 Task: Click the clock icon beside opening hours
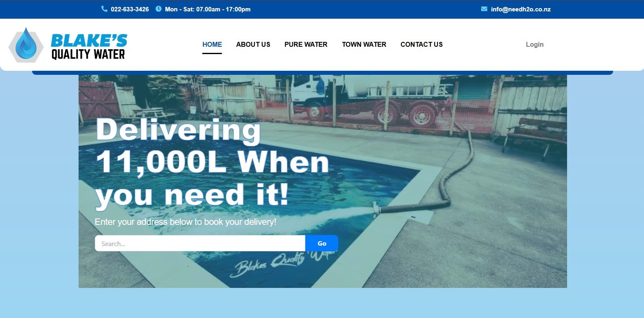(158, 9)
